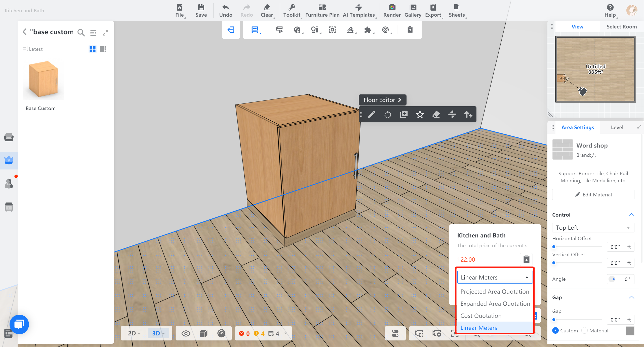This screenshot has height=347, width=644.
Task: Click the Edit Material button
Action: click(x=593, y=195)
